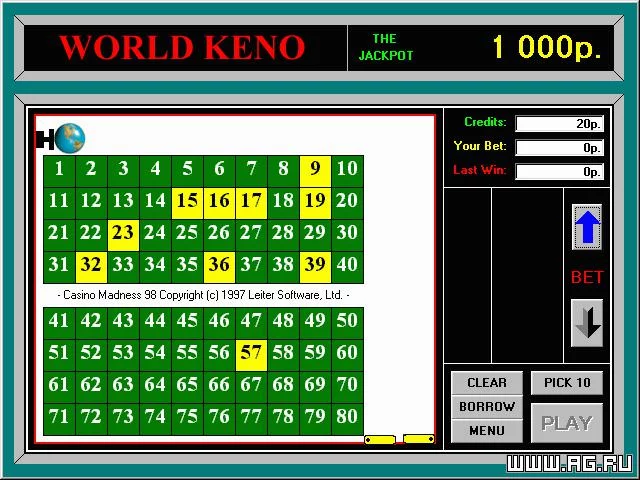Deselect highlighted number 19
The image size is (640, 480).
point(315,203)
